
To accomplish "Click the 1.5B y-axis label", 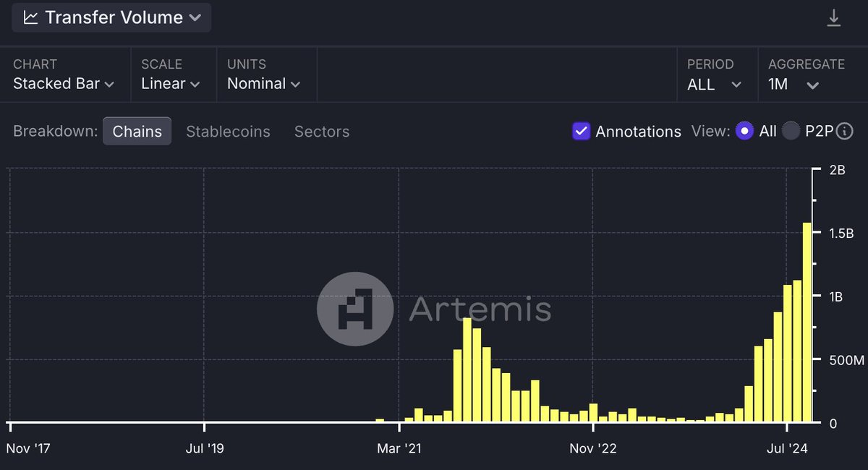I will (x=842, y=234).
